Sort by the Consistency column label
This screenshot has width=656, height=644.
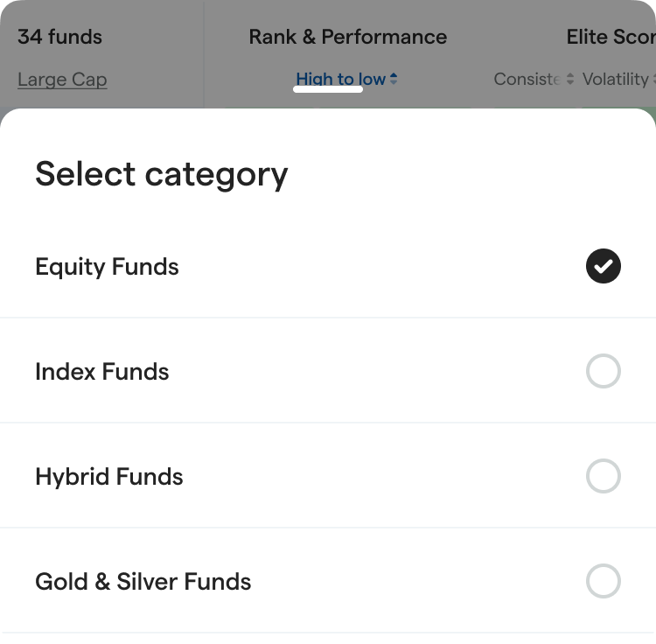click(x=526, y=80)
